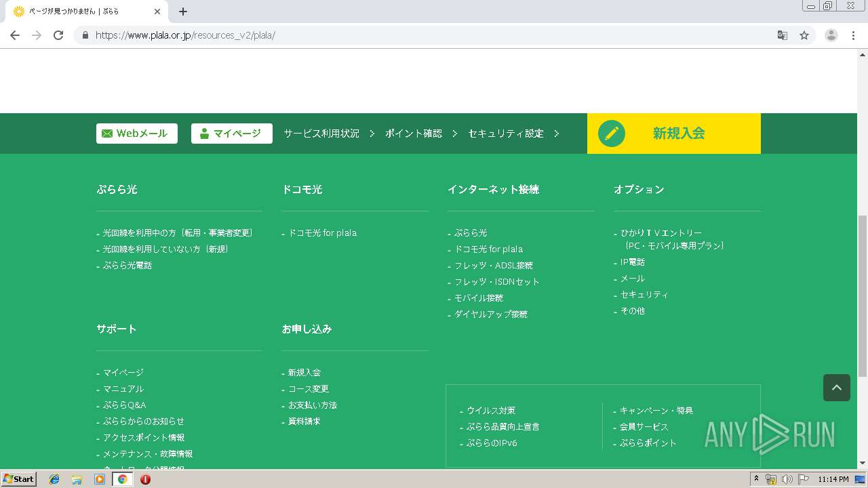The width and height of the screenshot is (868, 488).
Task: Click the ぷららのIPv6 link
Action: [492, 443]
